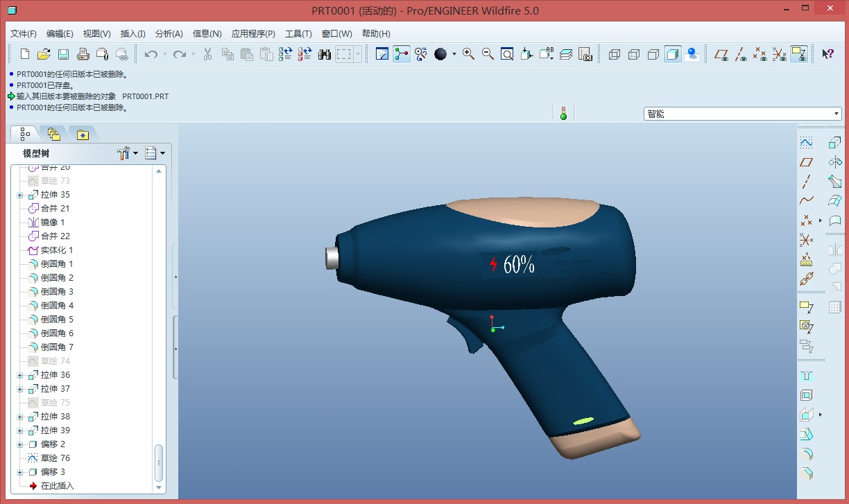Open model tree show options dropdown
Image resolution: width=849 pixels, height=504 pixels.
point(155,153)
